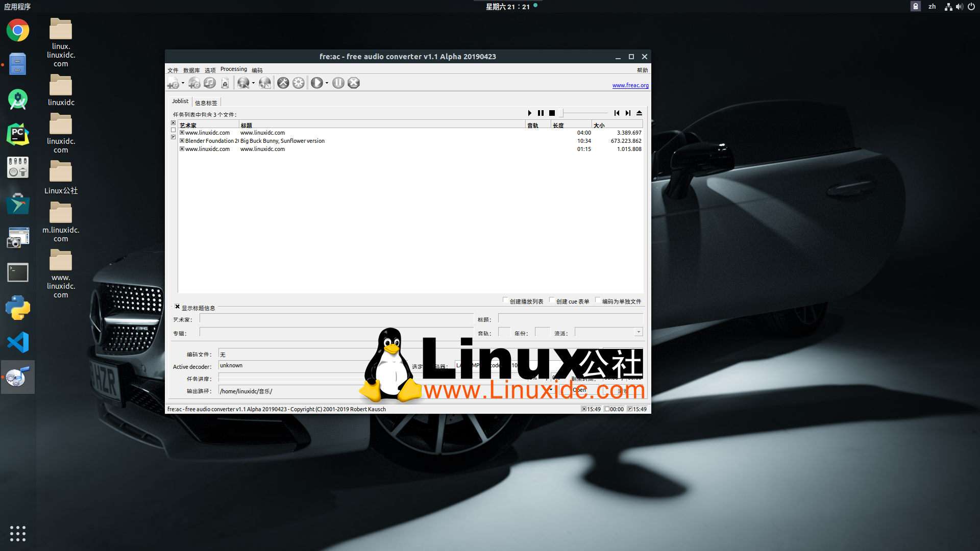Enable the 创建播放列表 checkbox
The width and height of the screenshot is (980, 551).
pyautogui.click(x=506, y=300)
